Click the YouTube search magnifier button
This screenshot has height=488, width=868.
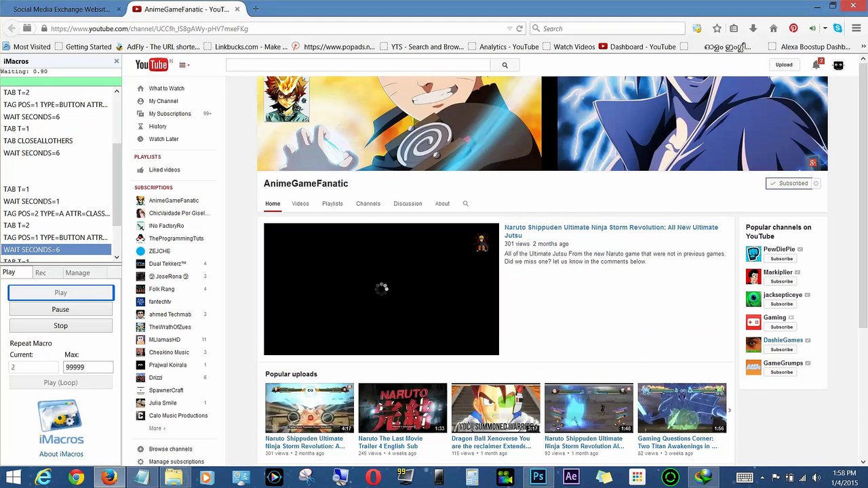click(505, 65)
